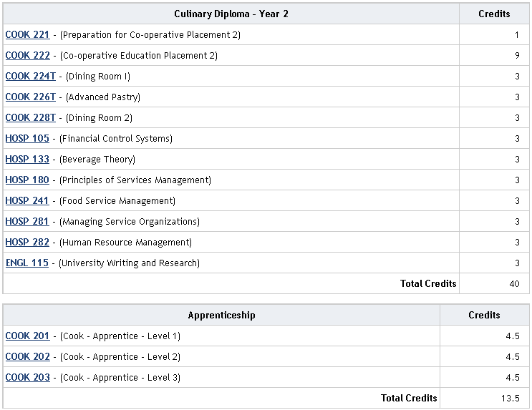532x410 pixels.
Task: Open COOK 202 Apprentice Level 2 link
Action: 27,356
